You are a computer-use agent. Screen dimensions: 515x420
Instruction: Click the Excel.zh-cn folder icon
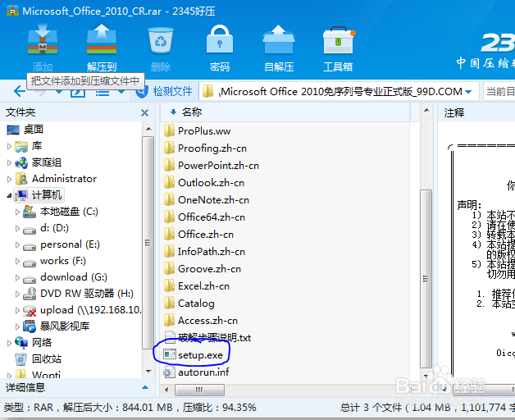[x=169, y=286]
